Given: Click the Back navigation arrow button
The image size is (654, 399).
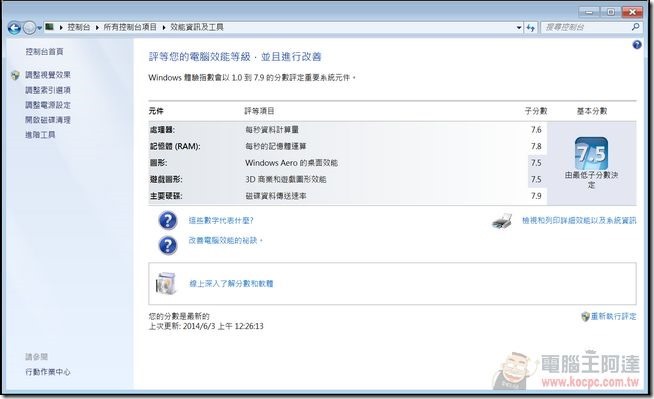Looking at the screenshot, I should (14, 28).
